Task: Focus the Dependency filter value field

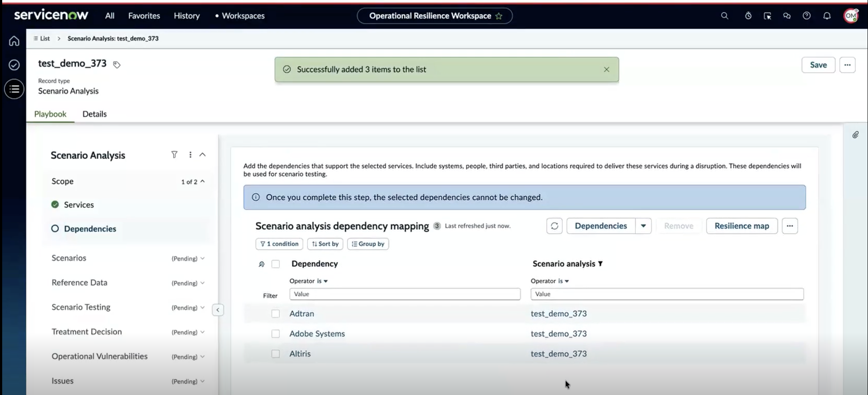Action: pyautogui.click(x=405, y=294)
